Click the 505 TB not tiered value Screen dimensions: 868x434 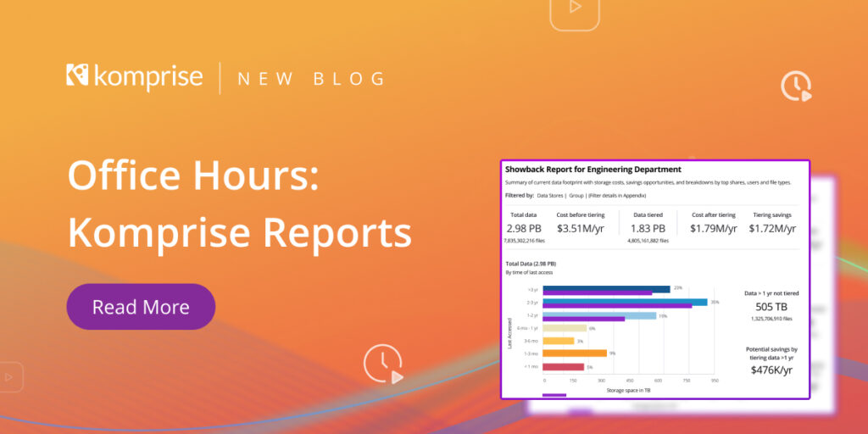[x=771, y=307]
